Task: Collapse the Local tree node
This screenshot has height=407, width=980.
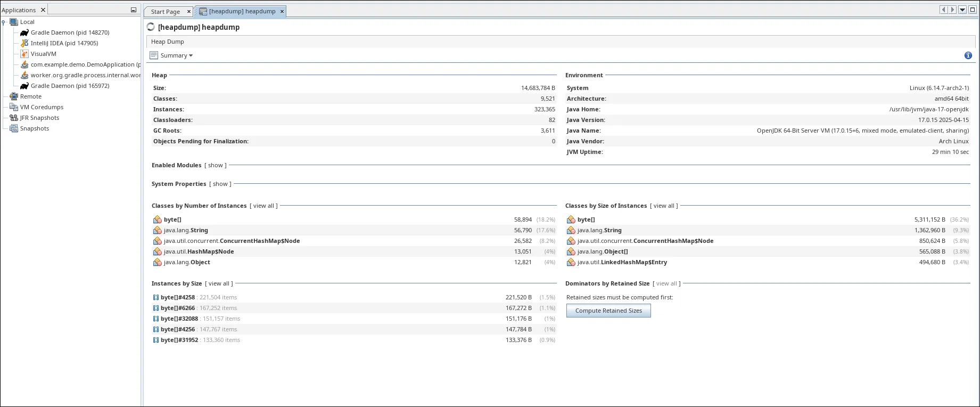Action: (4, 22)
